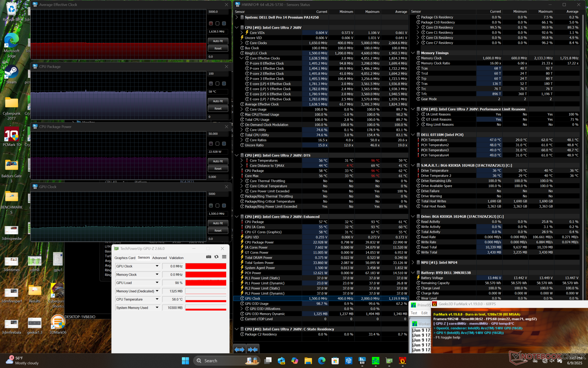Toggle middle checkbox in GPU Clock graph

coord(217,206)
